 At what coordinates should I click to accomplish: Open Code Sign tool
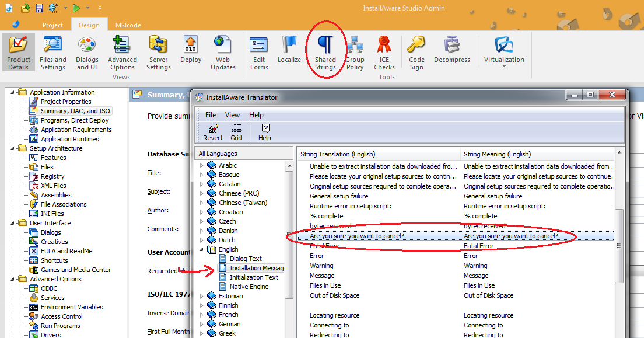416,54
